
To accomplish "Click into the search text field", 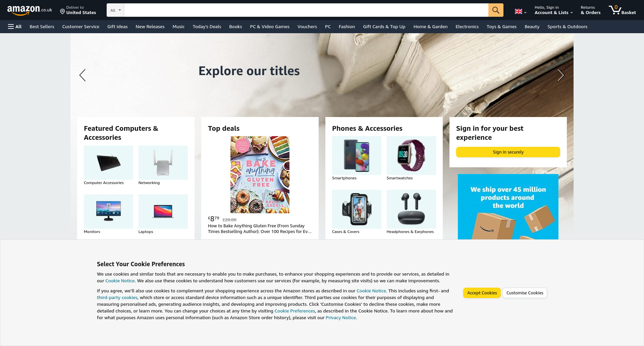I will click(x=306, y=10).
